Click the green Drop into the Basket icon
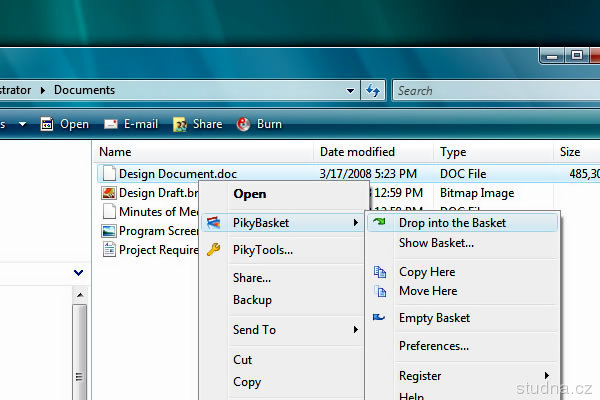Viewport: 600px width, 400px height. (x=379, y=223)
